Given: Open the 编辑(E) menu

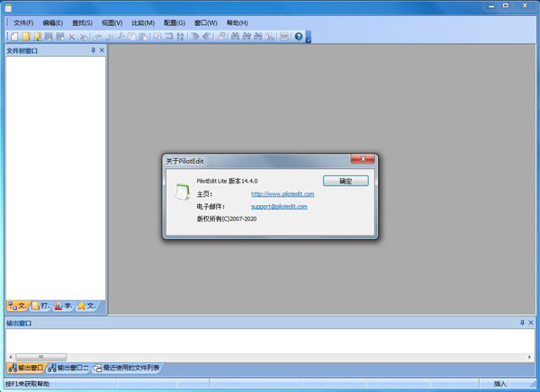Looking at the screenshot, I should tap(53, 22).
